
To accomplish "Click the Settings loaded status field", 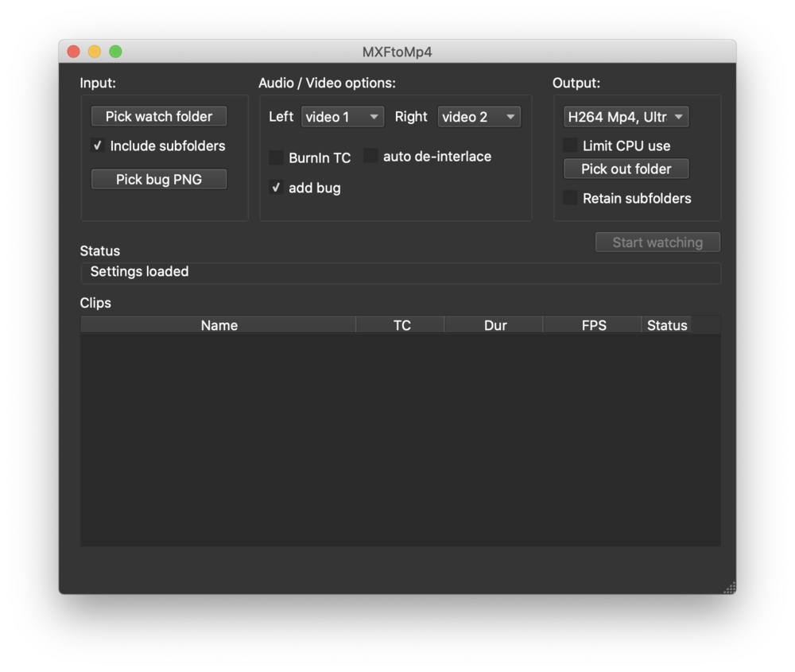I will [x=400, y=272].
